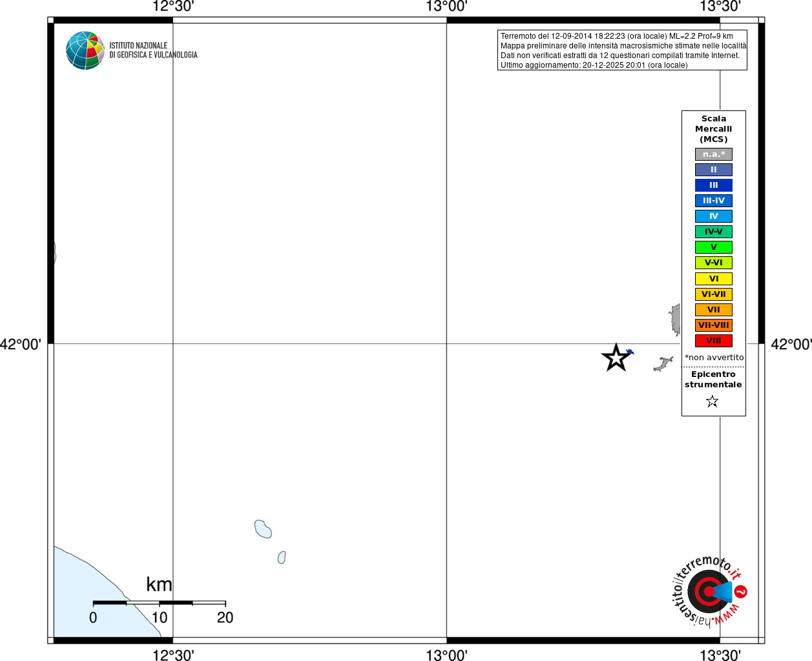Image resolution: width=812 pixels, height=661 pixels.
Task: Click the scale bar '0' value
Action: click(x=93, y=618)
